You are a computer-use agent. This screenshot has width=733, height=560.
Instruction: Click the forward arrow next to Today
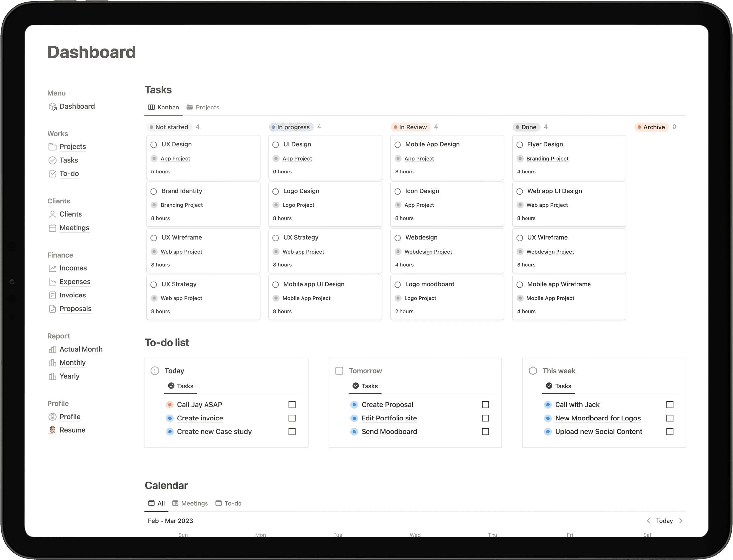(x=680, y=521)
